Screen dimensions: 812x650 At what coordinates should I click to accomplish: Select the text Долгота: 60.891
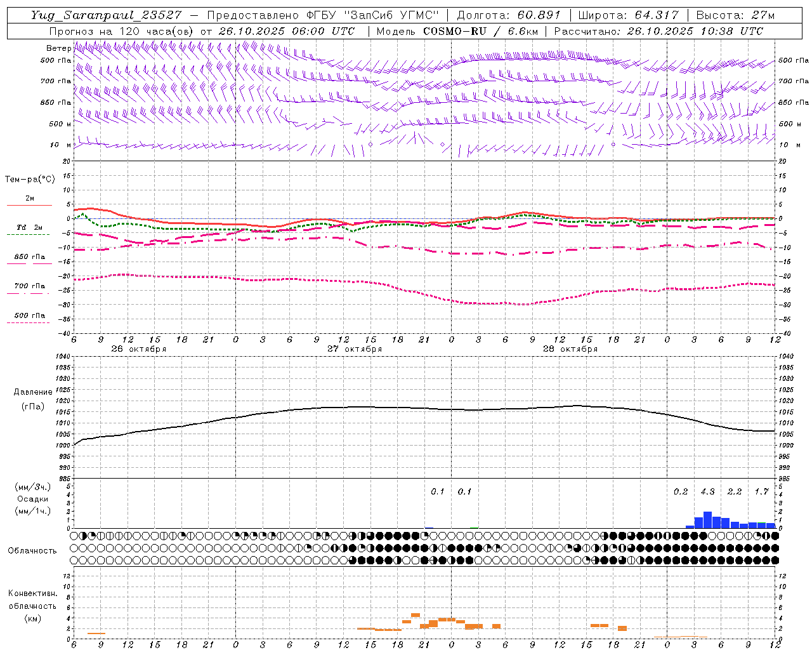tap(509, 15)
